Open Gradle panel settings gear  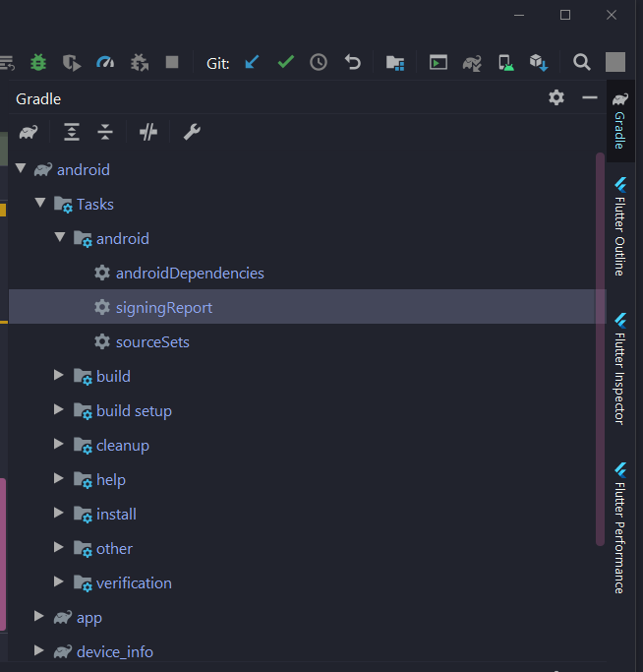click(556, 97)
